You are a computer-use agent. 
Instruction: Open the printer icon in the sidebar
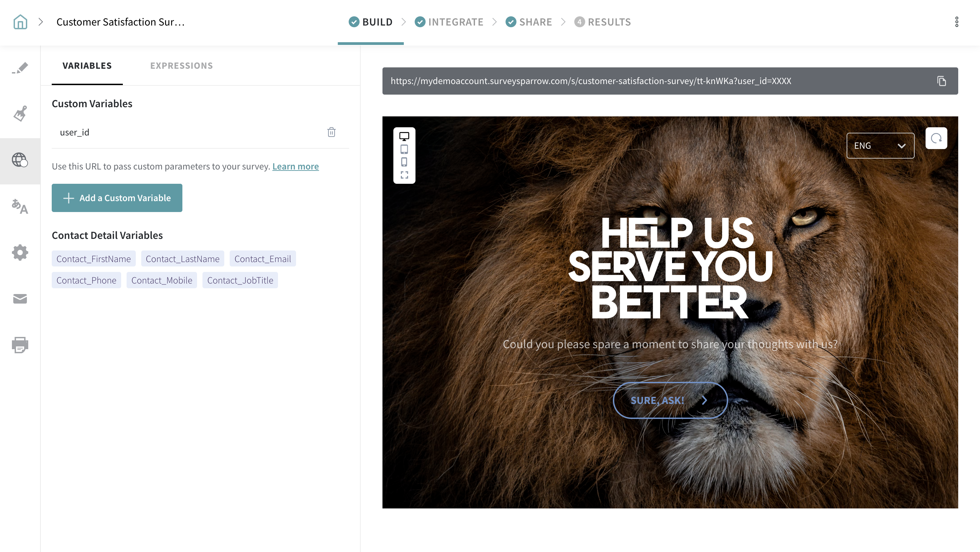20,345
